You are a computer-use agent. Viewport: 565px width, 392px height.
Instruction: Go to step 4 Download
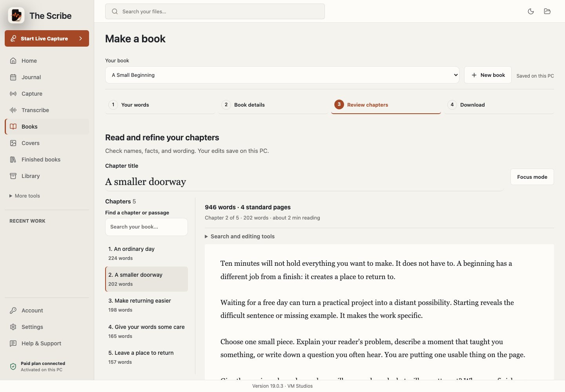click(499, 105)
